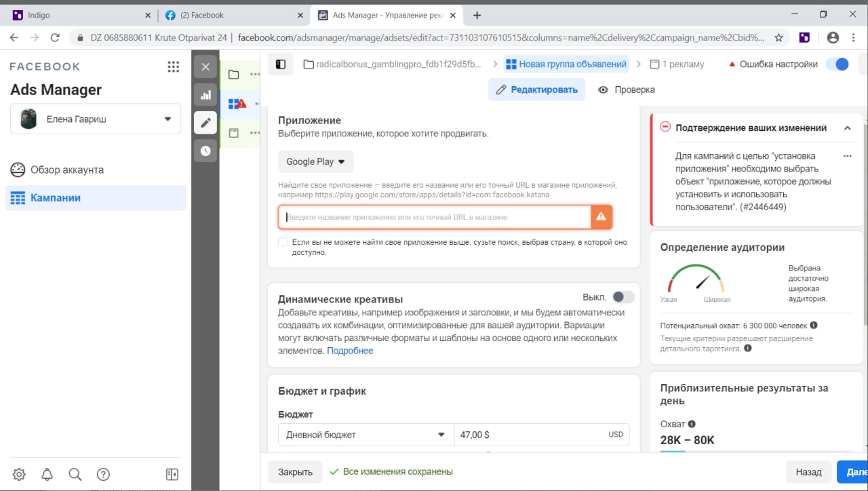Screen dimensions: 868x491
Task: Open Кампании in sidebar
Action: 96,198
